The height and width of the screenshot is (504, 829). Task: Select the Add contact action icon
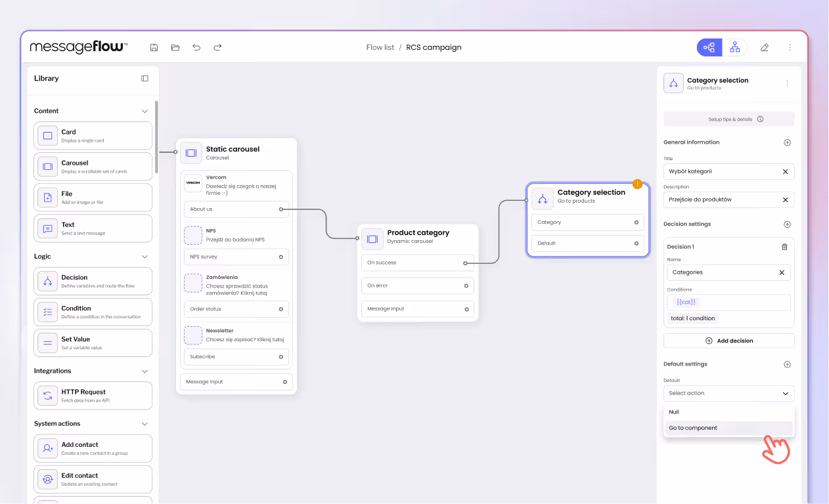click(x=47, y=448)
